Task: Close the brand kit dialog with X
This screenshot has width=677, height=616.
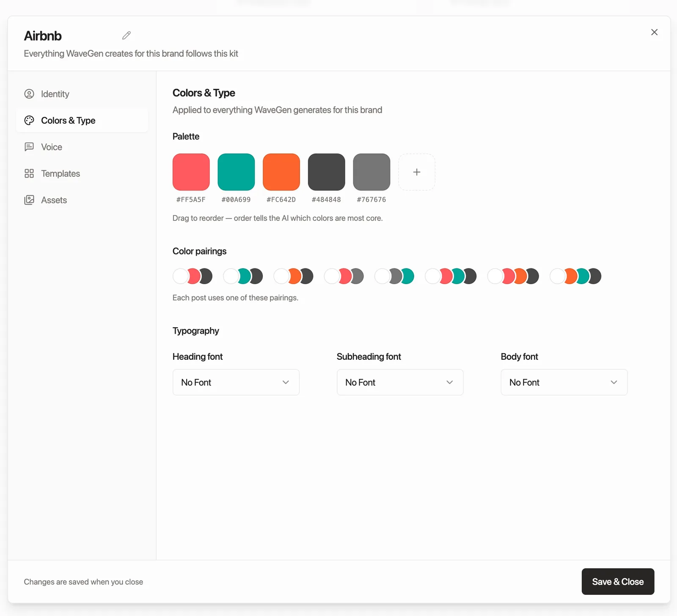Action: tap(654, 32)
